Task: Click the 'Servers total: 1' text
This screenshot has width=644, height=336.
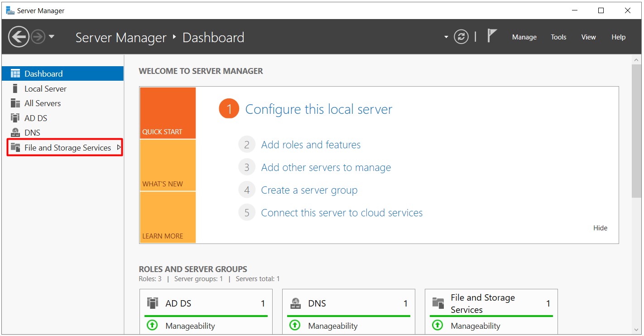Action: coord(258,279)
